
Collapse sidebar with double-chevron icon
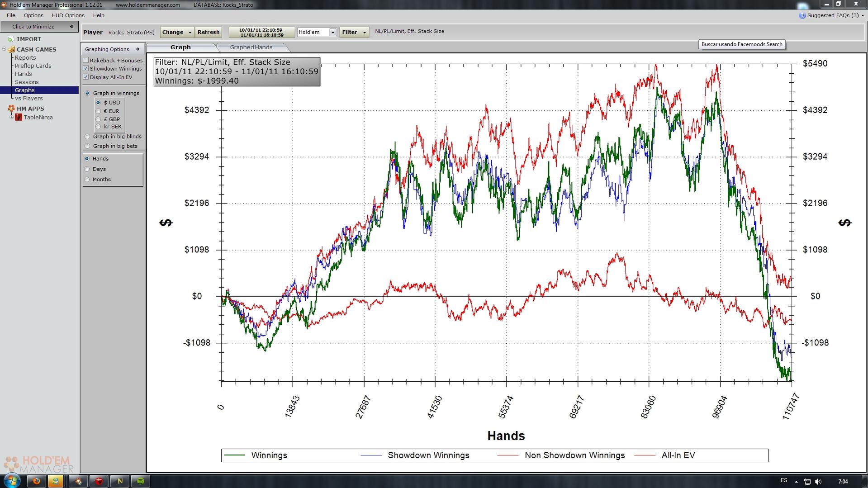(x=71, y=27)
